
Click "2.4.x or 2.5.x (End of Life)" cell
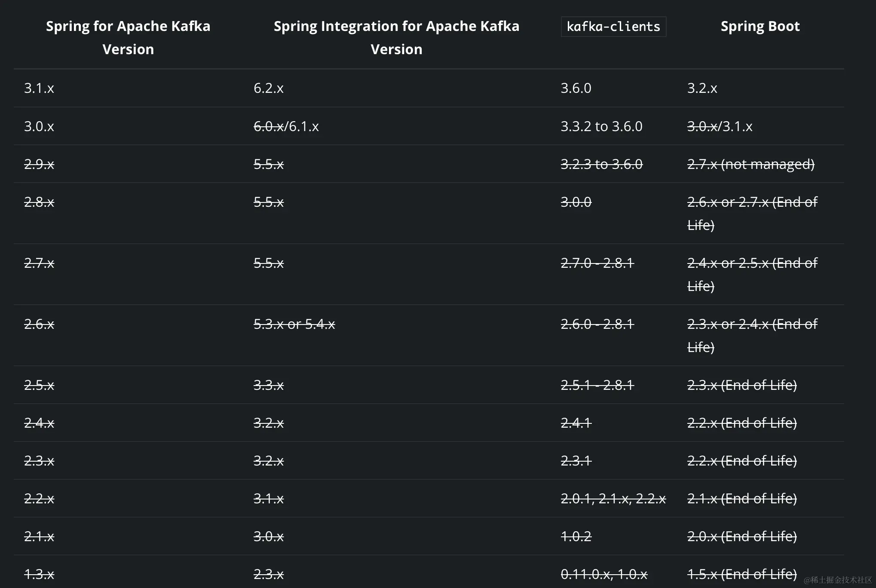pyautogui.click(x=752, y=275)
